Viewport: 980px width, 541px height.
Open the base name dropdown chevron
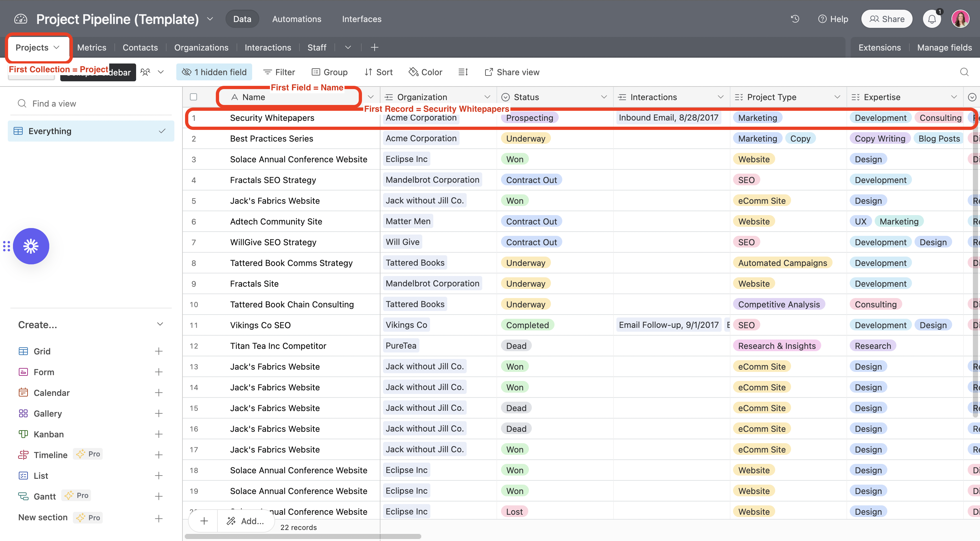tap(210, 19)
